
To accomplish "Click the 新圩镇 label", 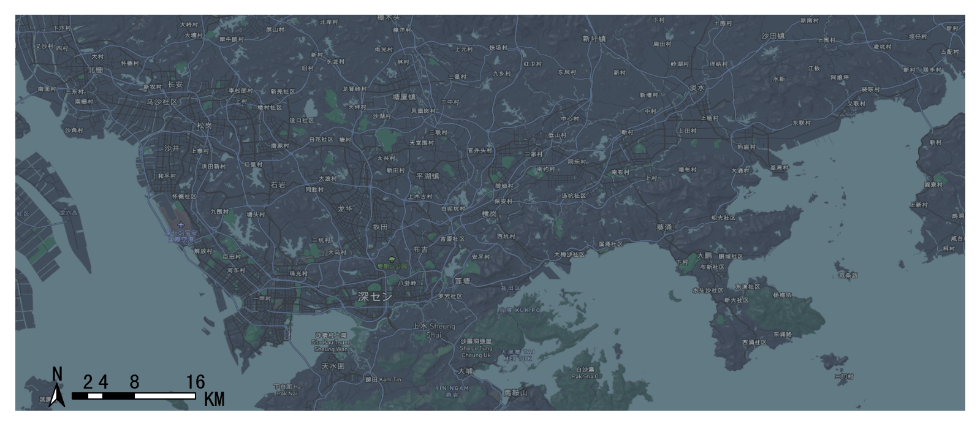I will tap(594, 39).
